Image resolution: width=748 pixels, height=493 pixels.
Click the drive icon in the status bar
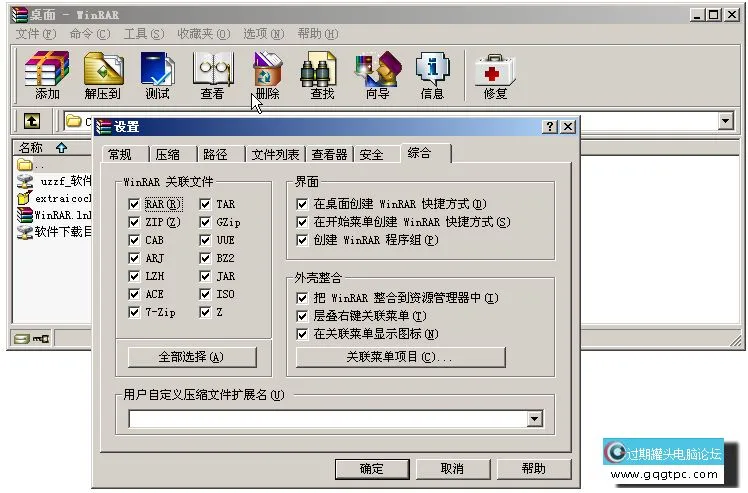[21, 338]
